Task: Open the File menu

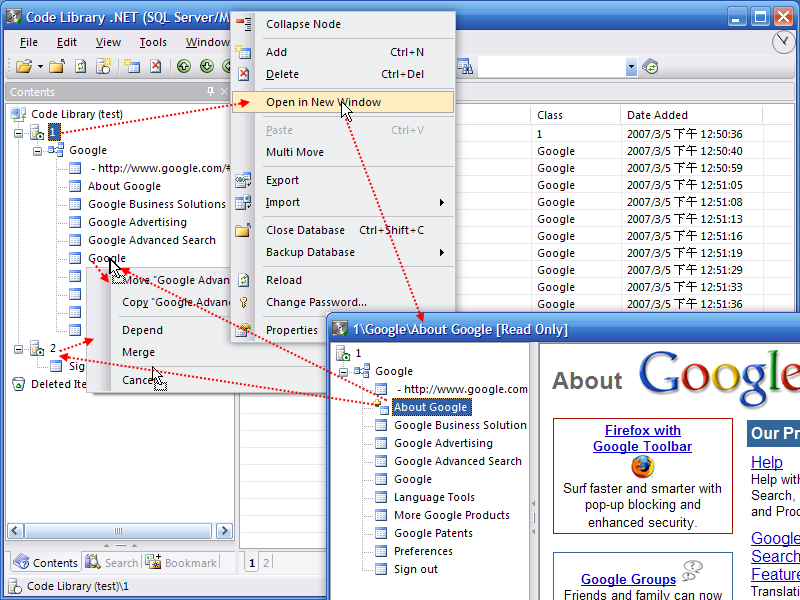Action: click(29, 42)
